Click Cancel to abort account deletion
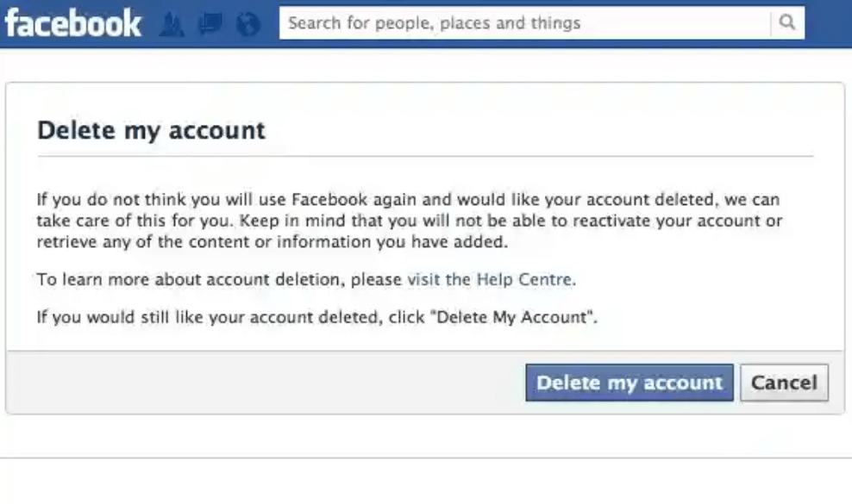Viewport: 852px width, 504px height. tap(784, 383)
